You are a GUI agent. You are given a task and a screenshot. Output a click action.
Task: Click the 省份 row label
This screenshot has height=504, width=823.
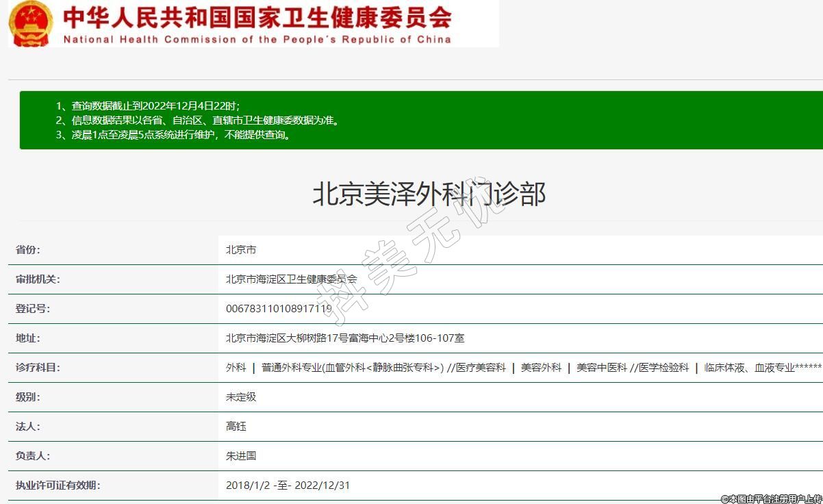tap(28, 250)
